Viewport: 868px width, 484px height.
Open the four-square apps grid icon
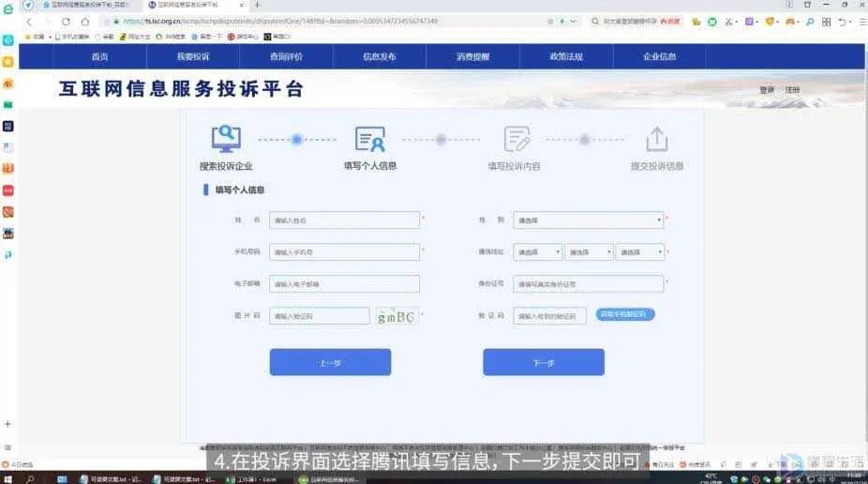tap(826, 22)
